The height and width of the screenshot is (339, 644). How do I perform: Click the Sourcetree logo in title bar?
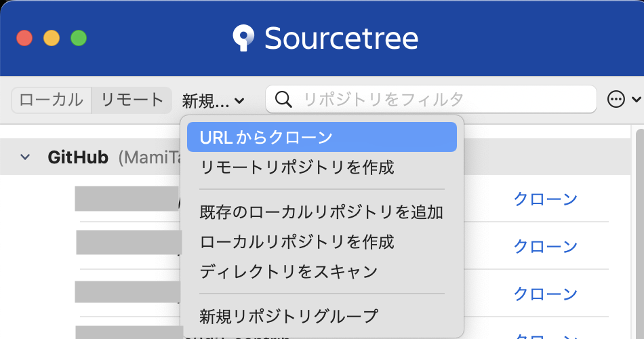243,38
